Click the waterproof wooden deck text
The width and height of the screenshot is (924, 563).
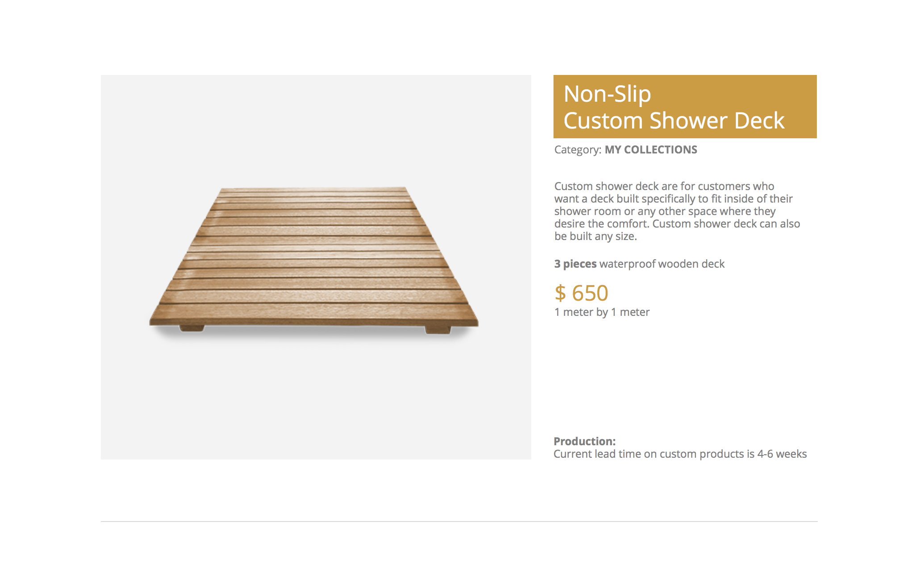[662, 264]
